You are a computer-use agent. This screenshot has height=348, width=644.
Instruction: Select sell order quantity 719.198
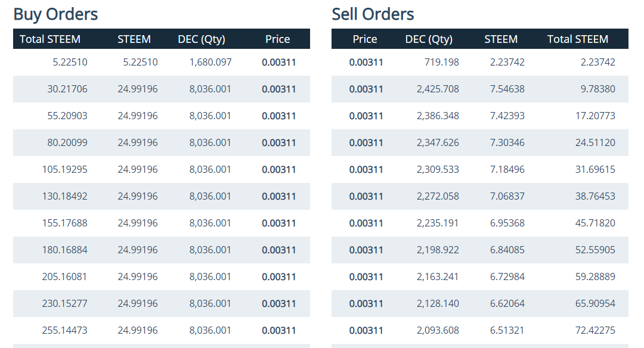[441, 62]
